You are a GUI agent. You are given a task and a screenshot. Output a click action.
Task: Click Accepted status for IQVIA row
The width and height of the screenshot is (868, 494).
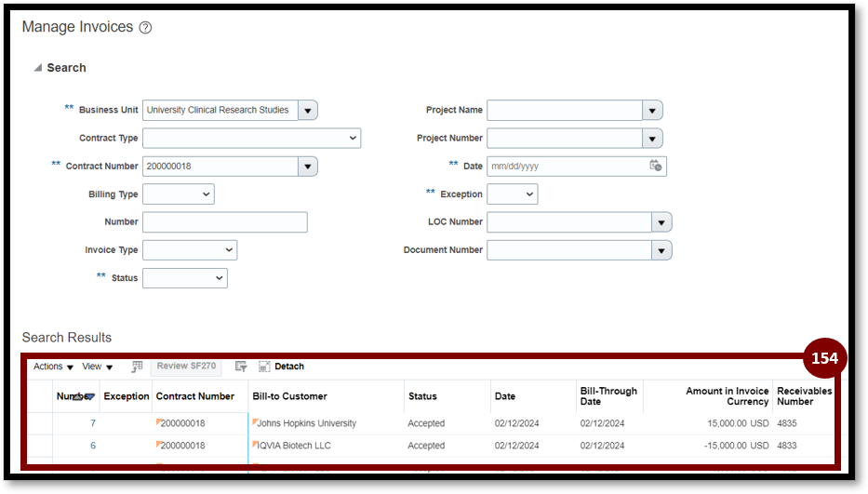[x=426, y=446]
